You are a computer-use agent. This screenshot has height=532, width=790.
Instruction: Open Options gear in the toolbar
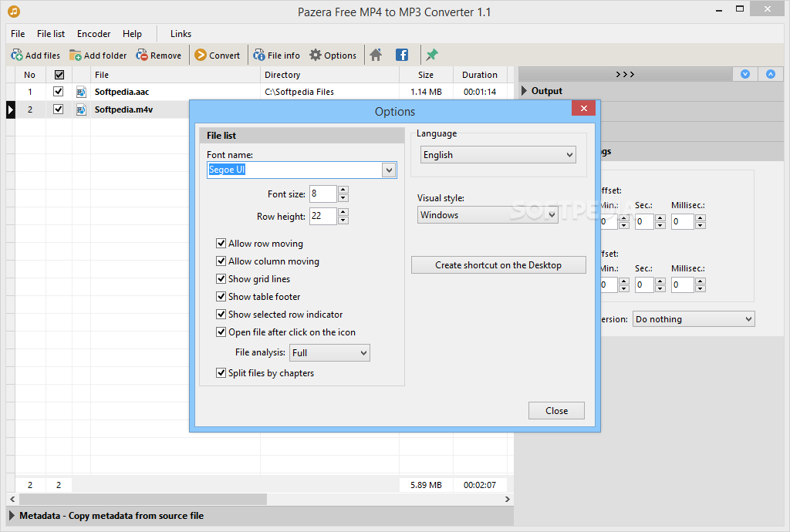[x=316, y=55]
